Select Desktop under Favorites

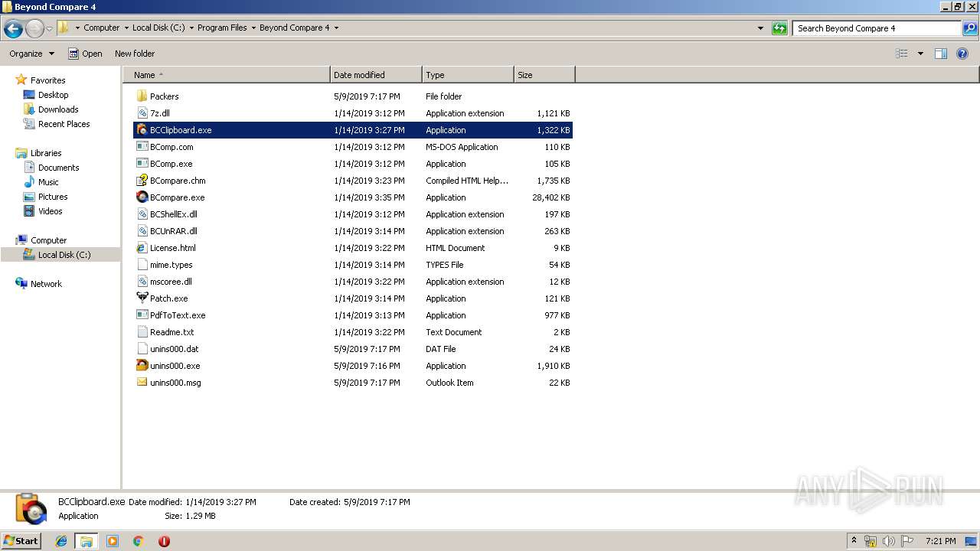coord(53,95)
